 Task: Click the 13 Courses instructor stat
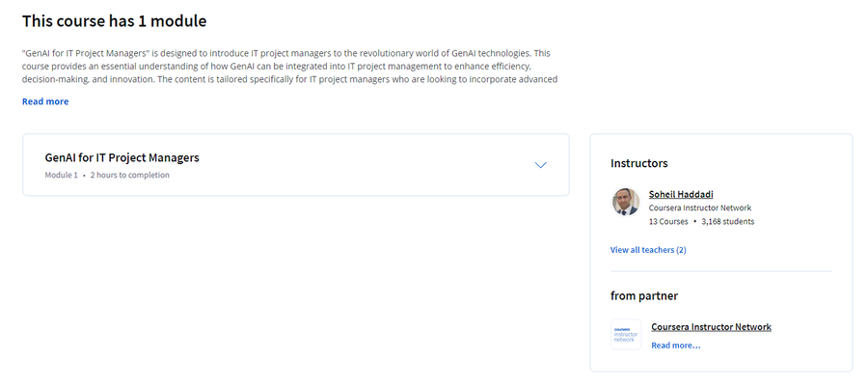click(x=668, y=222)
